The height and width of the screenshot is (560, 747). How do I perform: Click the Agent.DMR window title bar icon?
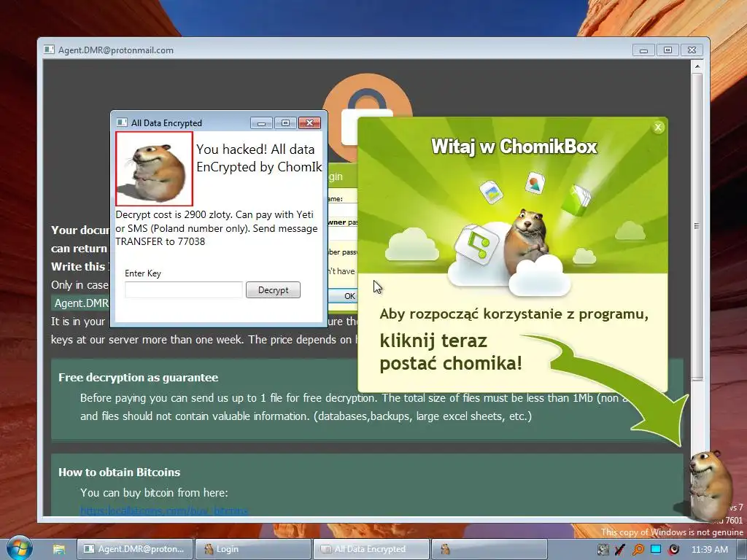click(49, 50)
